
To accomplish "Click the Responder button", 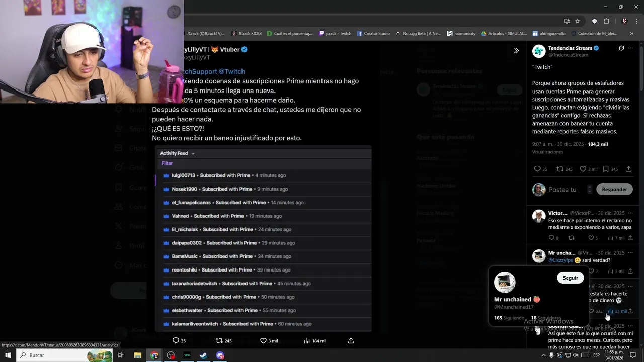I will click(x=614, y=189).
